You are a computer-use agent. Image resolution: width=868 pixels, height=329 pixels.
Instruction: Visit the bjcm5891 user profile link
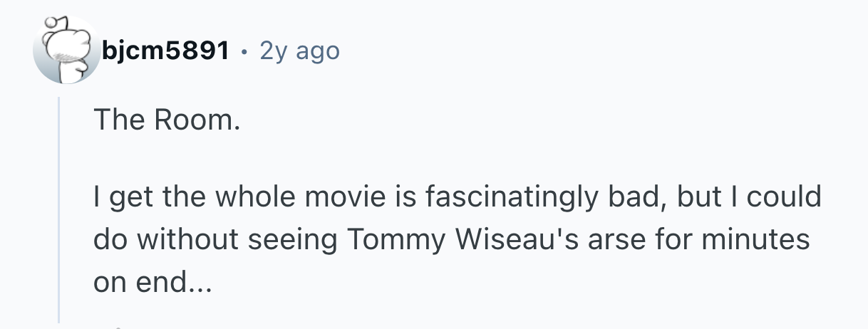pos(166,51)
